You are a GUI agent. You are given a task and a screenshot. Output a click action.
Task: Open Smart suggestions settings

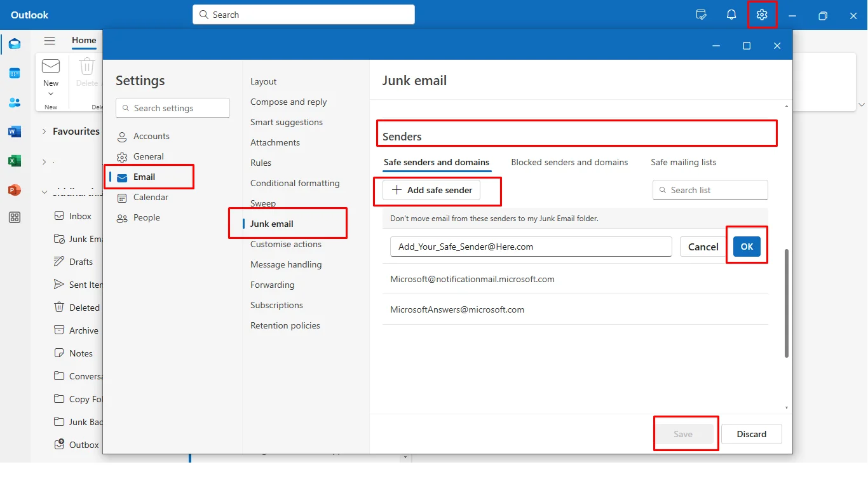tap(287, 122)
